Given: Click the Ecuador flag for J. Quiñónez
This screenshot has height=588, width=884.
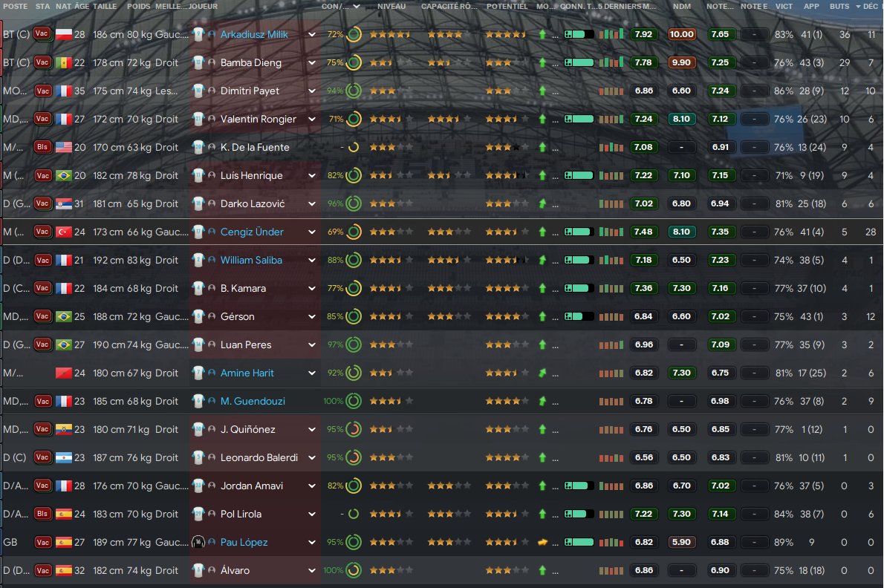Looking at the screenshot, I should pos(64,429).
